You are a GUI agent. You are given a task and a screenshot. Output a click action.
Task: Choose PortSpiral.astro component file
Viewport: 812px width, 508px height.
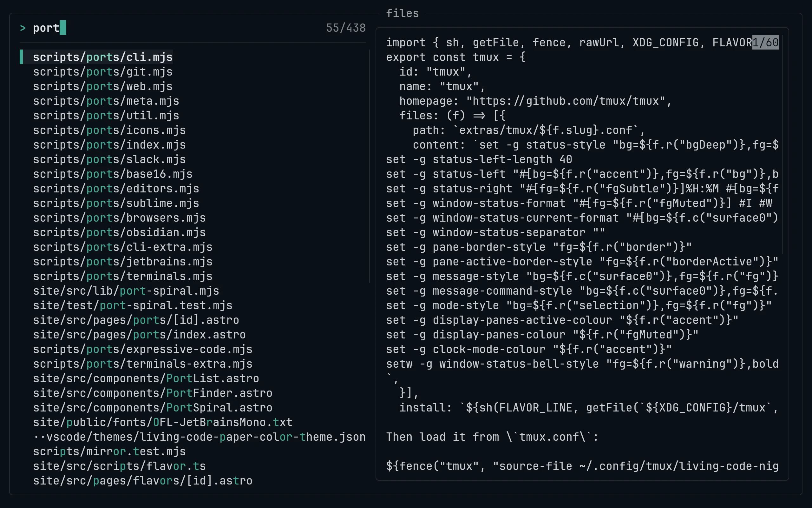tap(153, 408)
